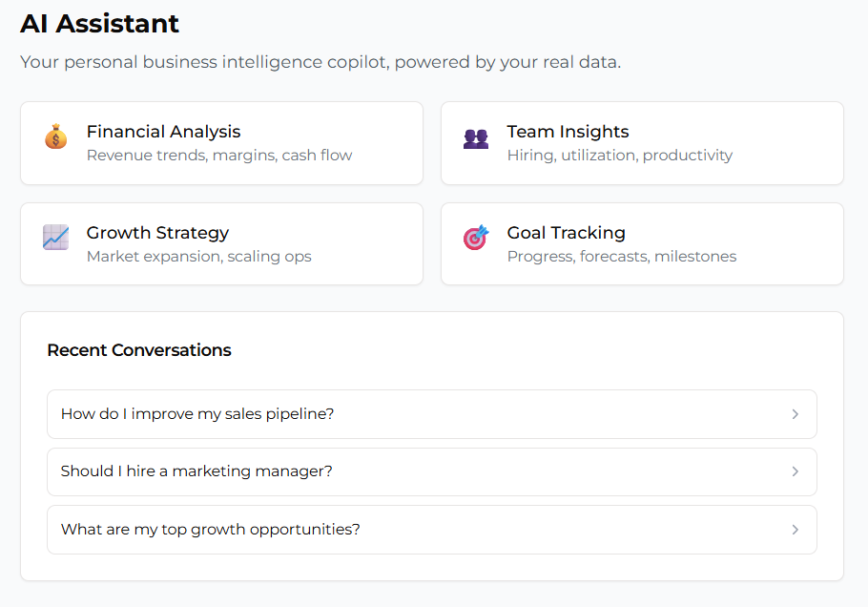Click the Goal Tracking target icon
The image size is (868, 607).
(x=476, y=238)
